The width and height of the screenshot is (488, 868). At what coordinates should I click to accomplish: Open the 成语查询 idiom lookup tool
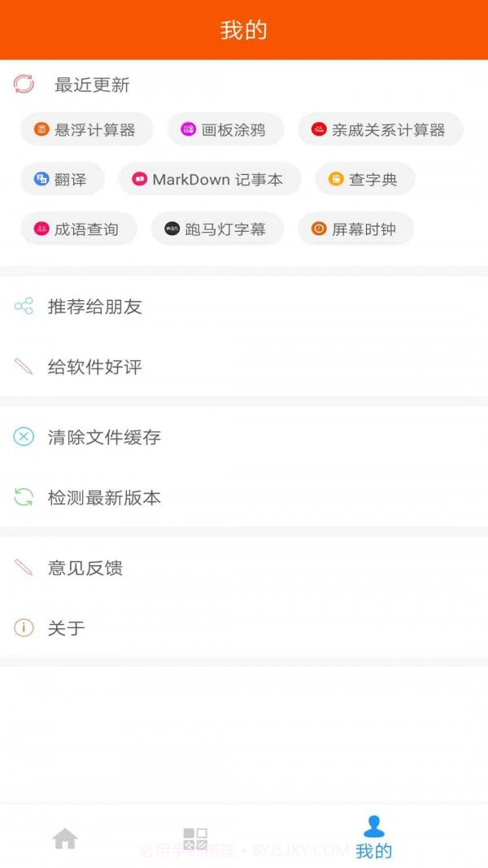tap(78, 229)
